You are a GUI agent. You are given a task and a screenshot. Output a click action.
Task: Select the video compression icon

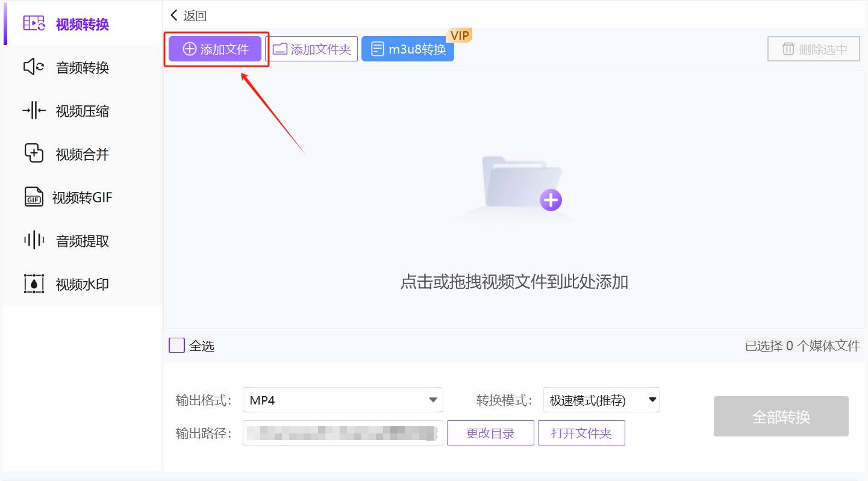[34, 111]
